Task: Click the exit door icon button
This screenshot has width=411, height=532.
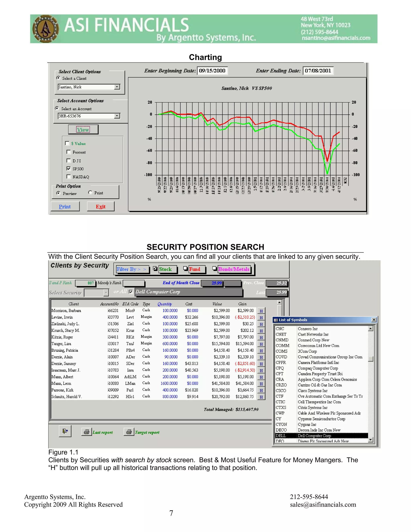Action: [x=65, y=431]
